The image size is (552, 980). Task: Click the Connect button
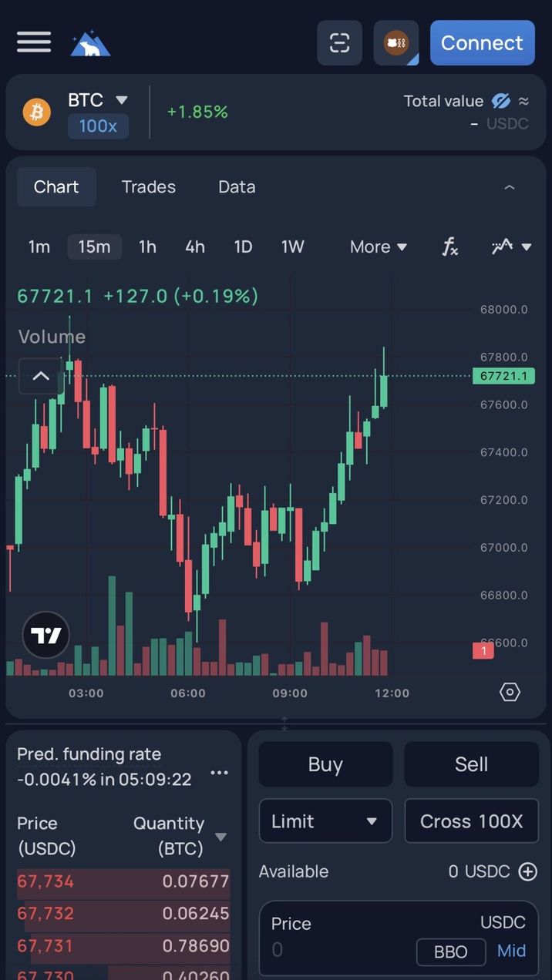coord(482,43)
